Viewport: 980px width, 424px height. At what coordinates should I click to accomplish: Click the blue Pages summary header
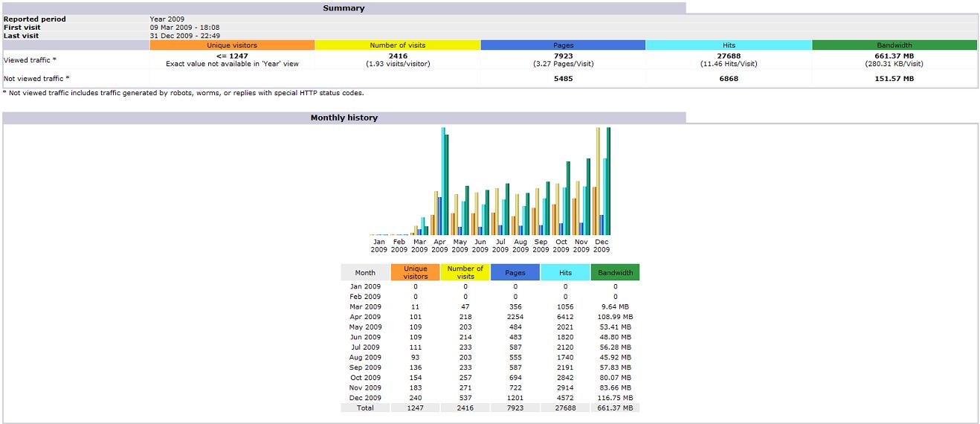click(x=563, y=45)
